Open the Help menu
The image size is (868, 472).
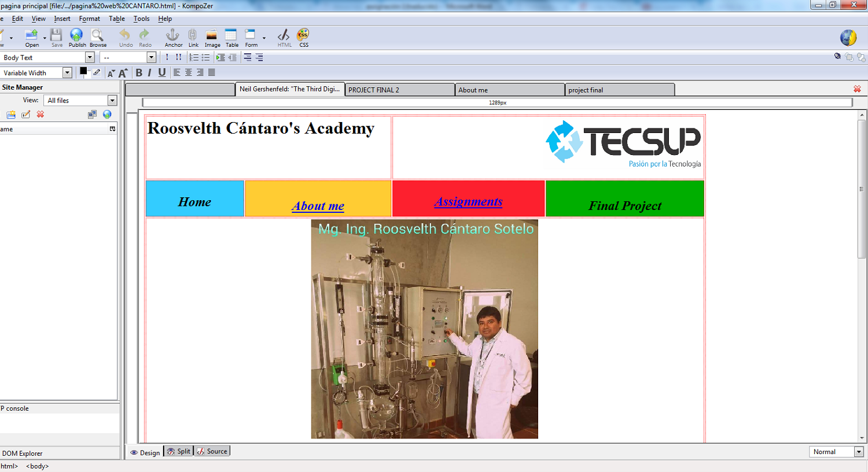(x=165, y=19)
